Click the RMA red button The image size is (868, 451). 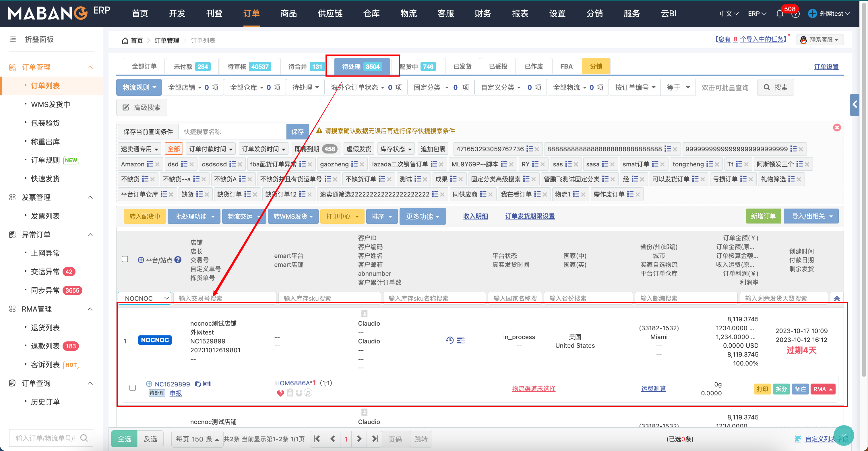[x=823, y=389]
